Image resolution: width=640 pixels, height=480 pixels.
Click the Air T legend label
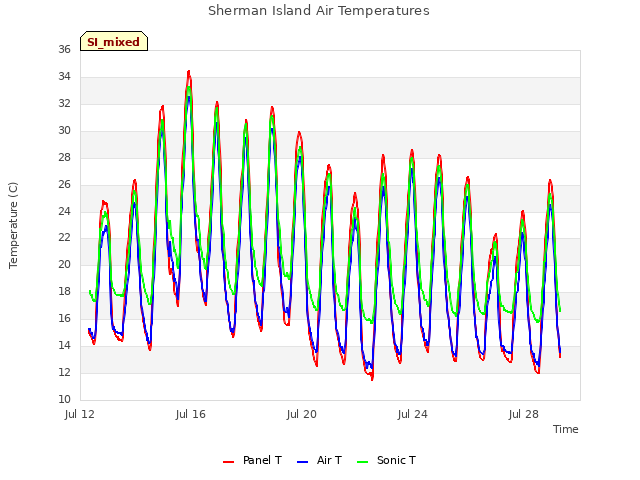pyautogui.click(x=329, y=460)
